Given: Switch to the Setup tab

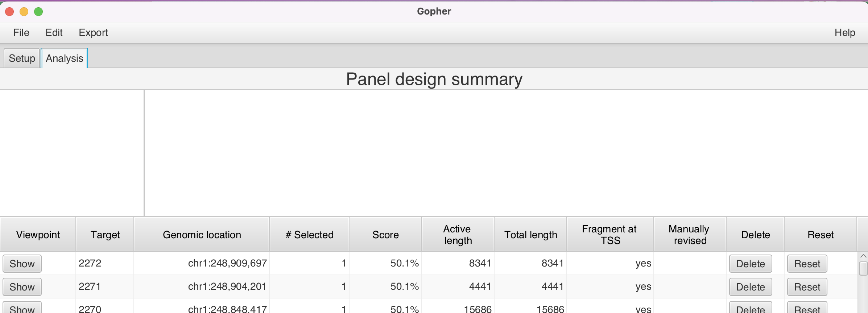Looking at the screenshot, I should tap(21, 58).
